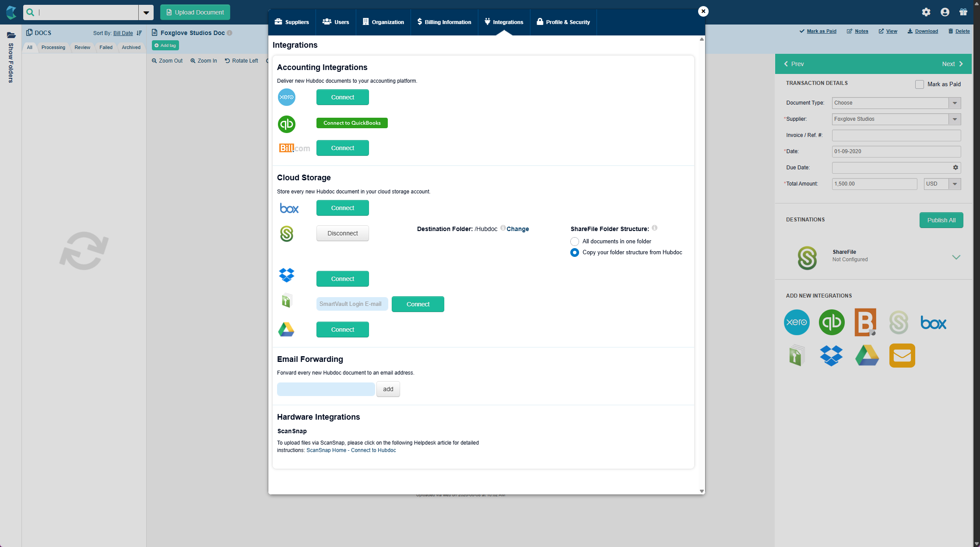Click the sort order icon beside Bill Date
The width and height of the screenshot is (980, 547).
pos(139,33)
